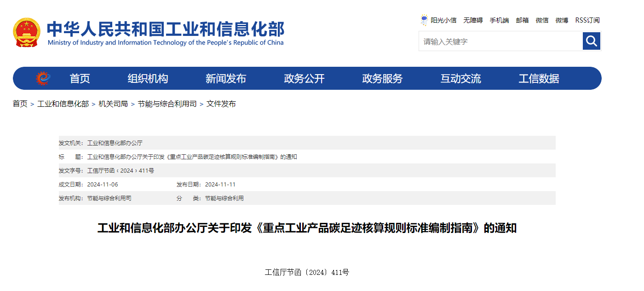Screen dimensions: 644x291
Task: Click the 邮箱 link in top bar
Action: pyautogui.click(x=522, y=20)
